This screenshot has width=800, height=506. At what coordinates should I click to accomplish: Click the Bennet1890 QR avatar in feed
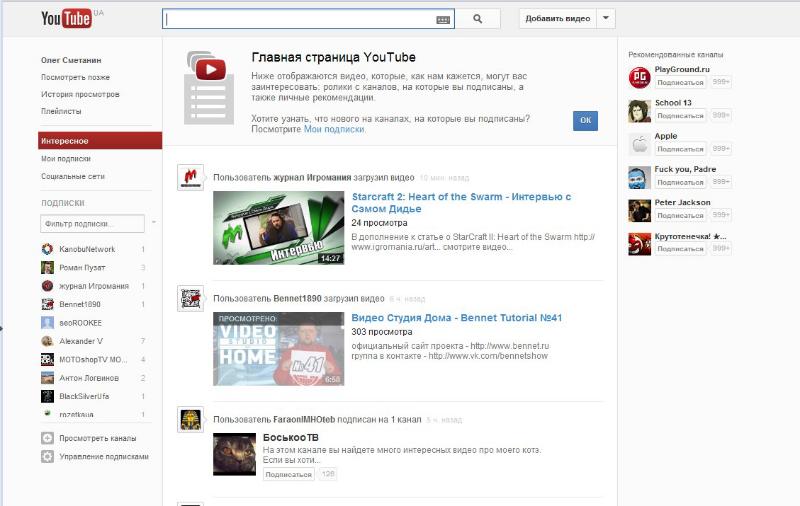click(190, 298)
